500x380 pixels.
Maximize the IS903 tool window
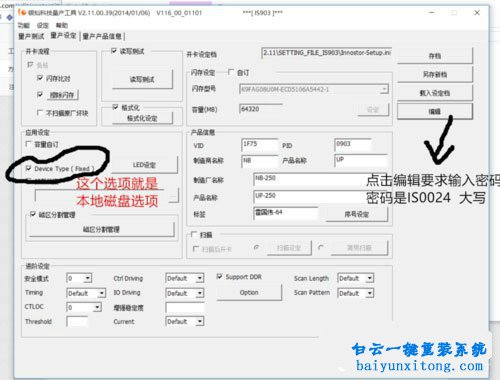454,13
